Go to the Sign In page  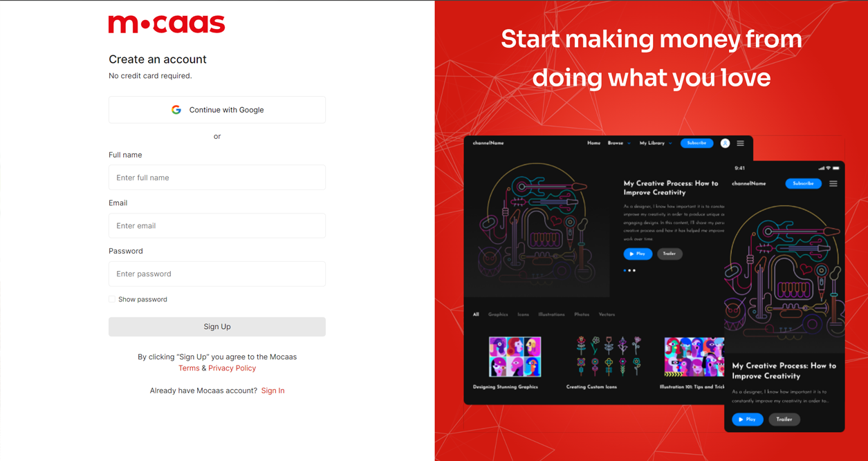click(x=273, y=391)
